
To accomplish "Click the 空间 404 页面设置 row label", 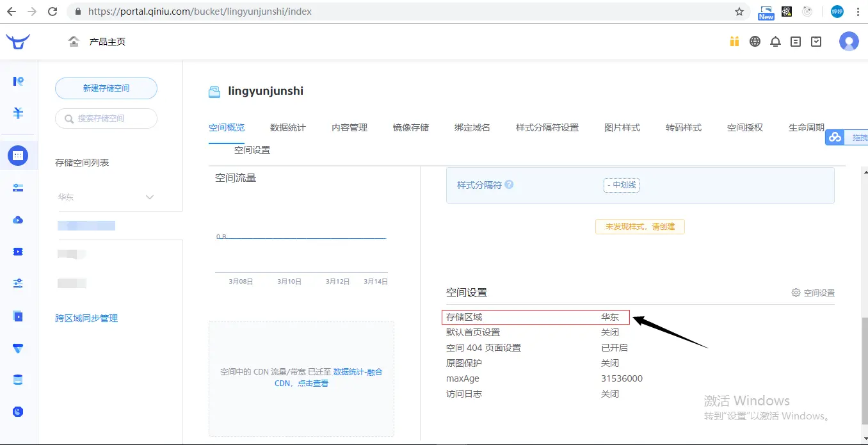I will tap(483, 348).
